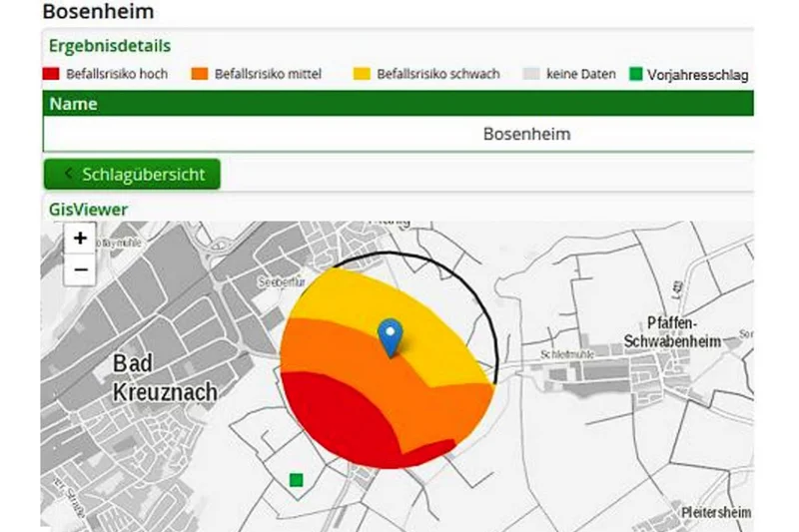Zoom in the map with plus button
The image size is (799, 532).
(80, 239)
